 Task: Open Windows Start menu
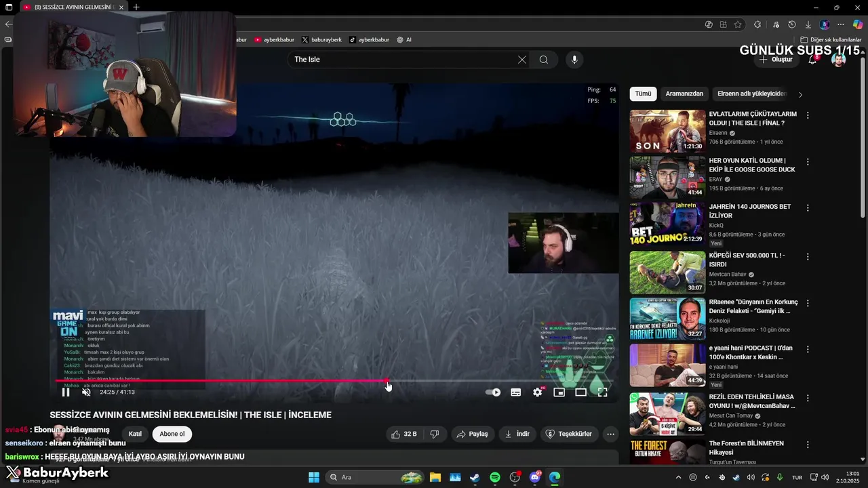point(314,477)
